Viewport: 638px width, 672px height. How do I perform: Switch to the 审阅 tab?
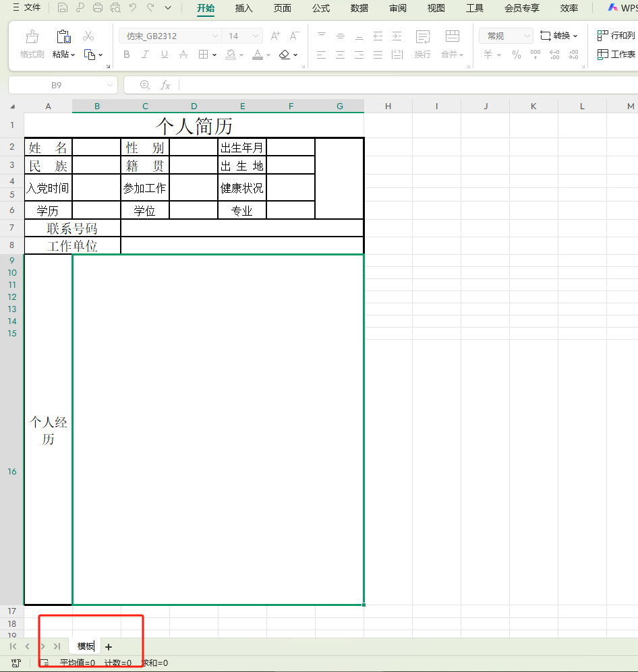tap(398, 8)
